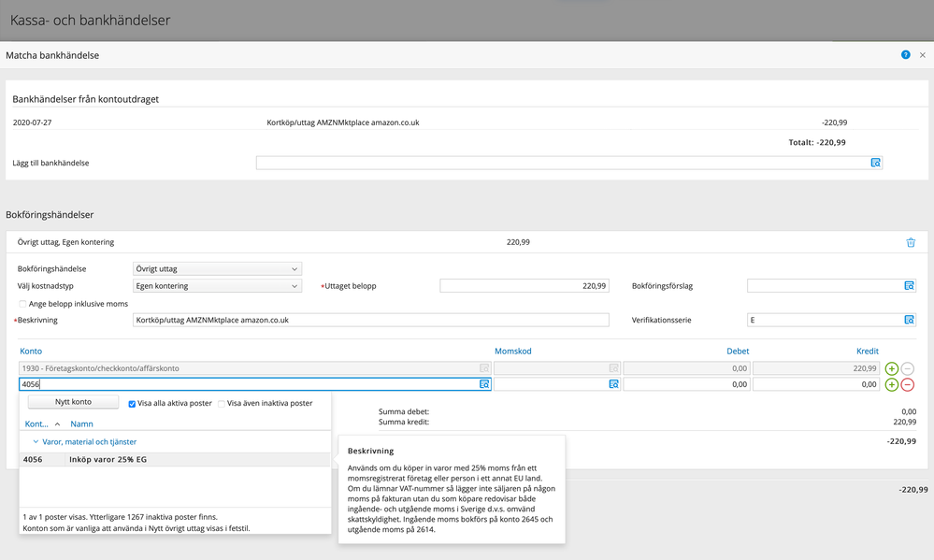934x560 pixels.
Task: Add row with green plus beside 1930 account
Action: (891, 368)
